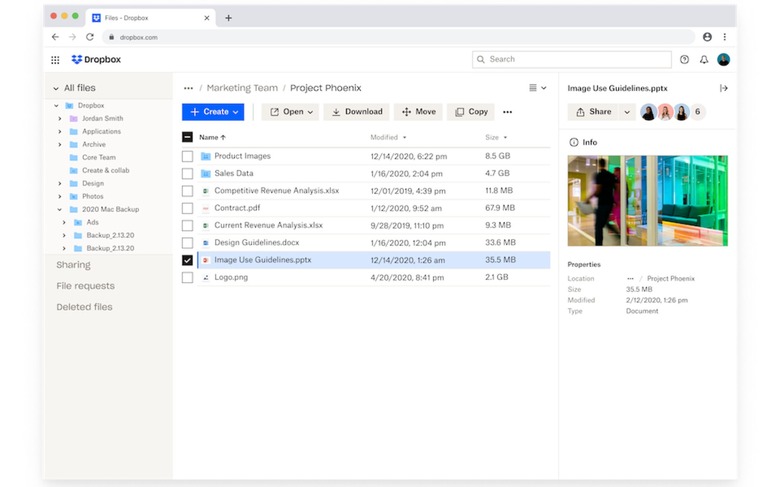Uncheck Image Use Guidelines.pptx checkbox
Viewport: 780px width, 487px height.
(x=187, y=260)
